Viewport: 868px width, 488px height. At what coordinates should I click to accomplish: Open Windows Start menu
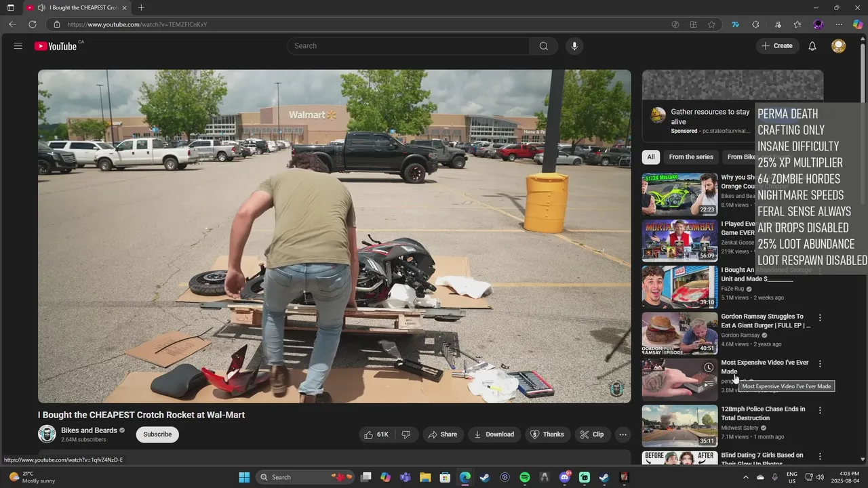(244, 477)
